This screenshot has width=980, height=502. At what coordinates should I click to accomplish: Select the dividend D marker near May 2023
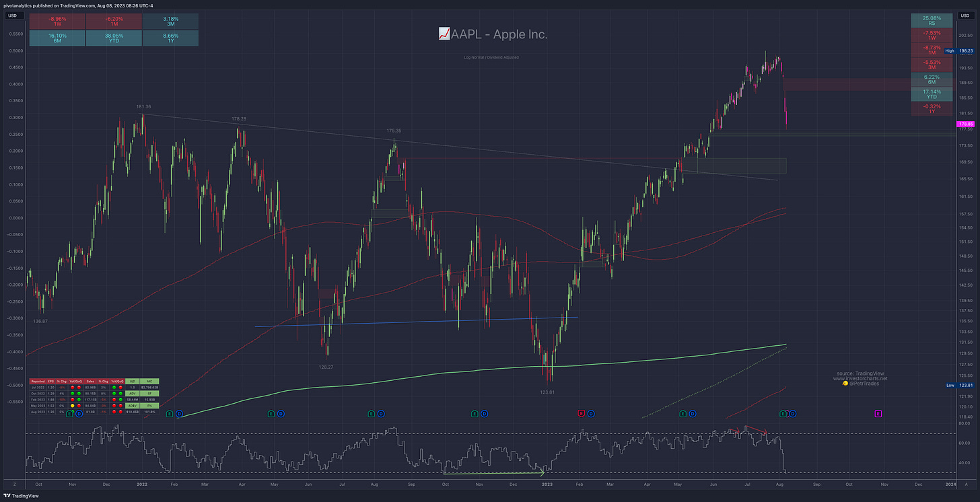pos(693,414)
